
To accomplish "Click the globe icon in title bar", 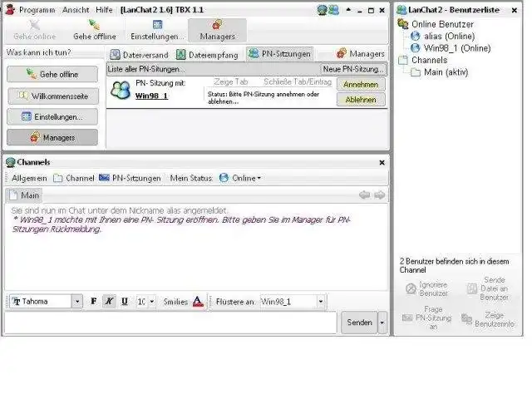I will tap(322, 10).
